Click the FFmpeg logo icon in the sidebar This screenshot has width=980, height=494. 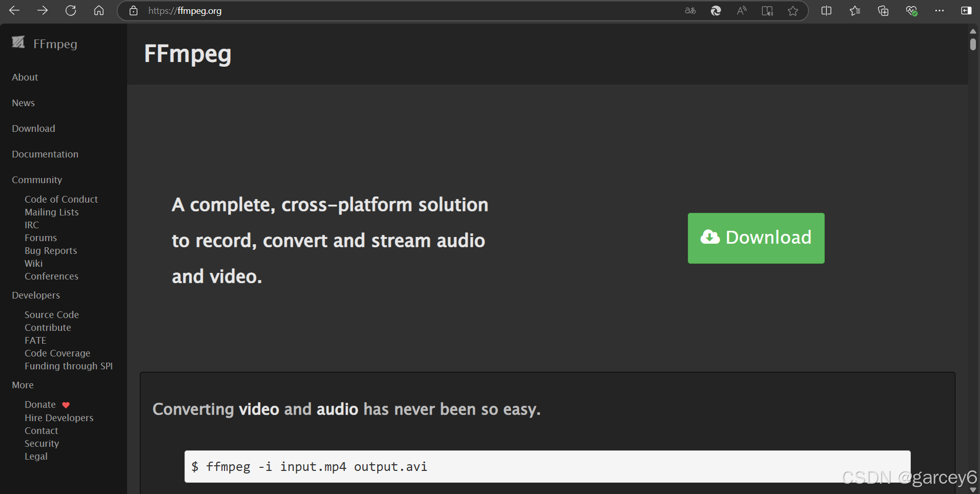tap(18, 43)
